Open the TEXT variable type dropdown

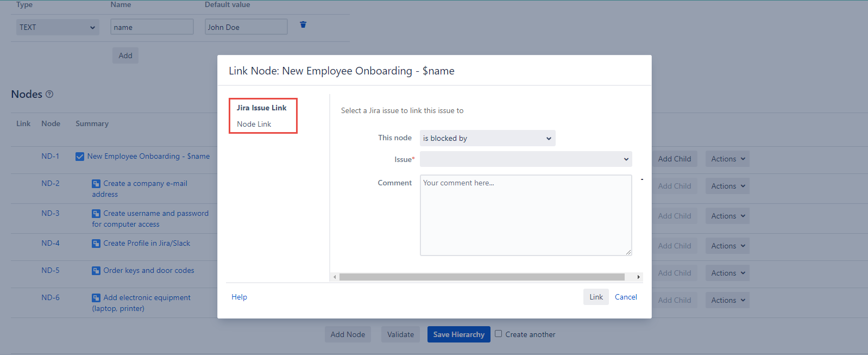[58, 27]
